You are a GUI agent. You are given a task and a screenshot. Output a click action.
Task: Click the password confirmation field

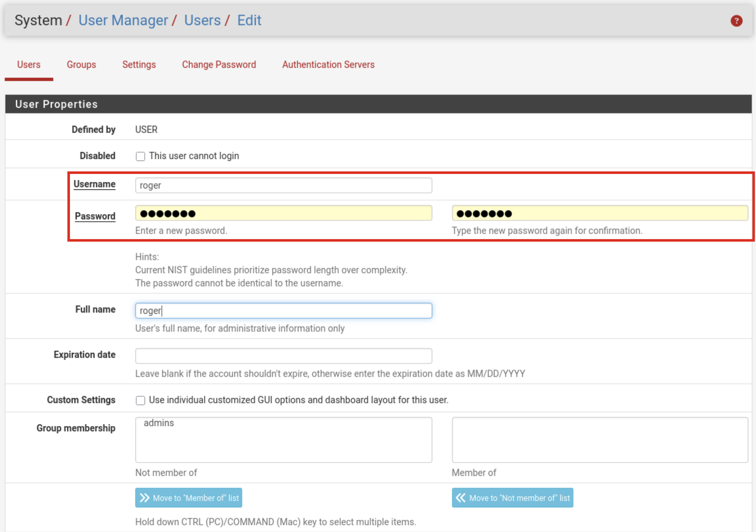[x=600, y=213]
